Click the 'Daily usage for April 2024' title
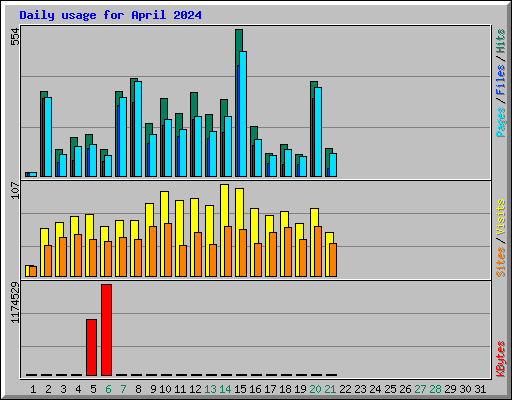 coord(110,15)
